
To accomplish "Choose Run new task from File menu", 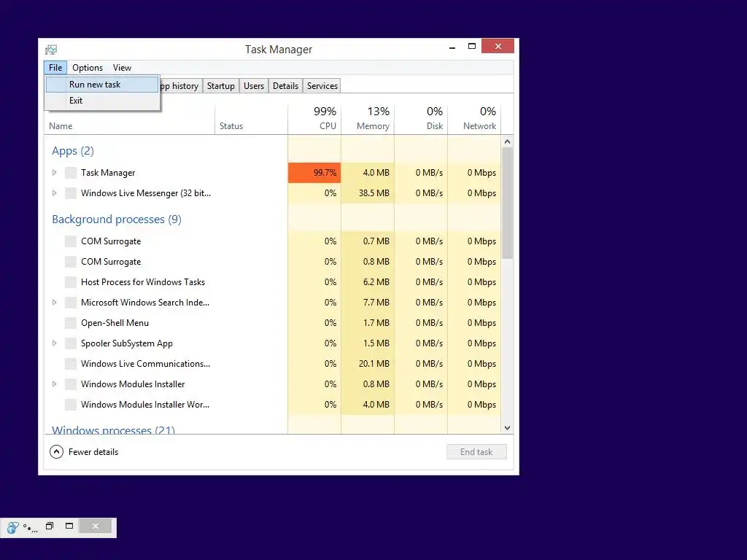I will (x=102, y=85).
